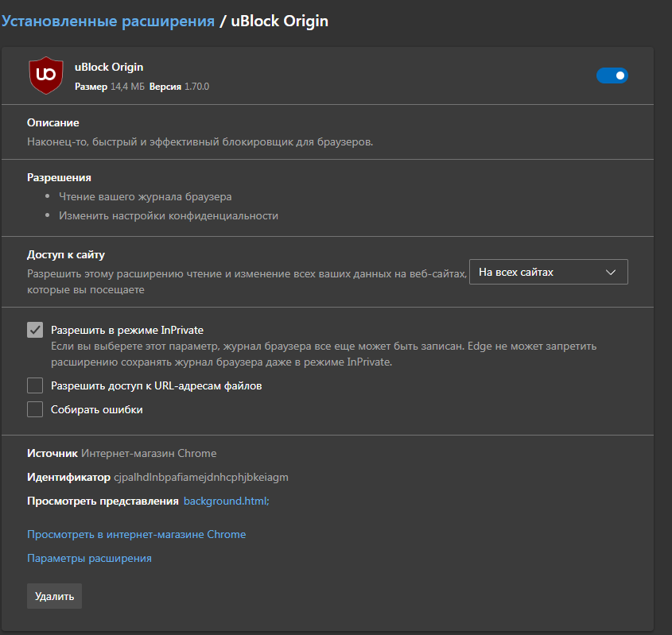Click the 'Разрешить в режиме InPrivate' label
Screen dimensions: 672x635
pos(127,330)
